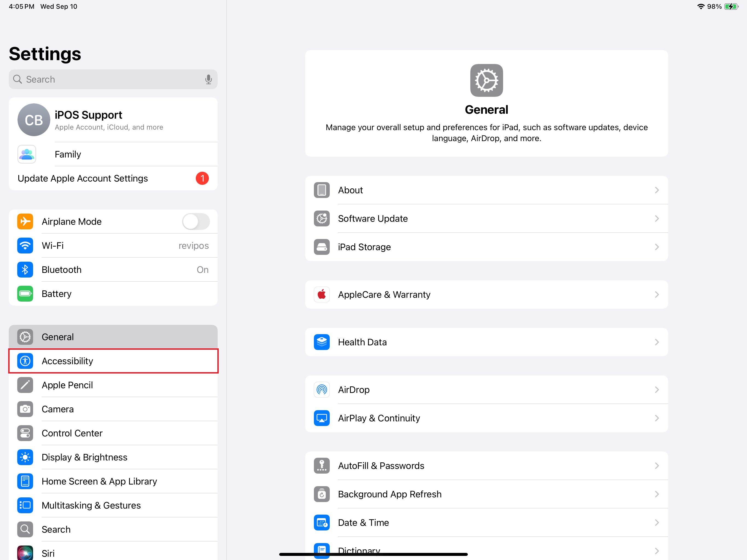Viewport: 747px width, 560px height.
Task: Open Bluetooth settings row
Action: pyautogui.click(x=113, y=270)
